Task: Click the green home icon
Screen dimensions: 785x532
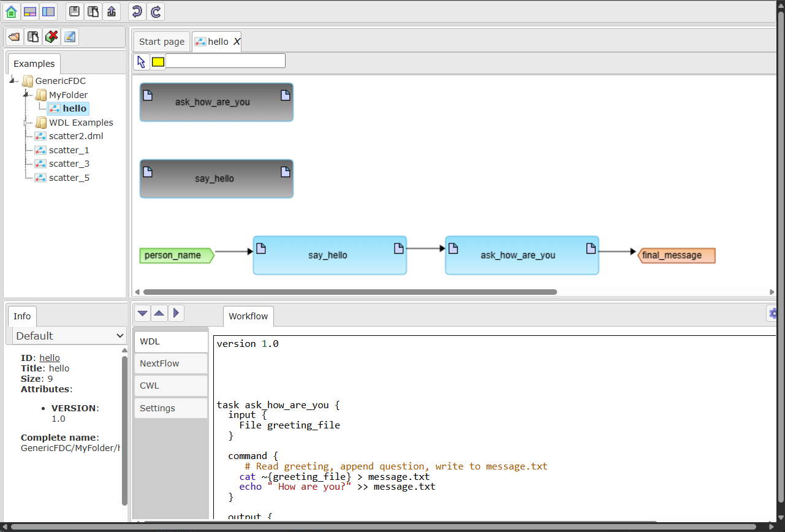Action: pyautogui.click(x=11, y=11)
